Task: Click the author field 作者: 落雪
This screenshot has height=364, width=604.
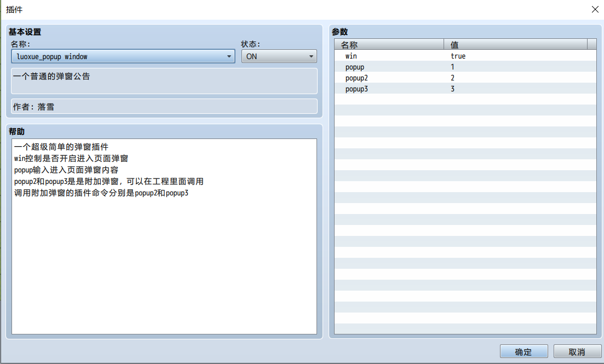Action: tap(164, 106)
